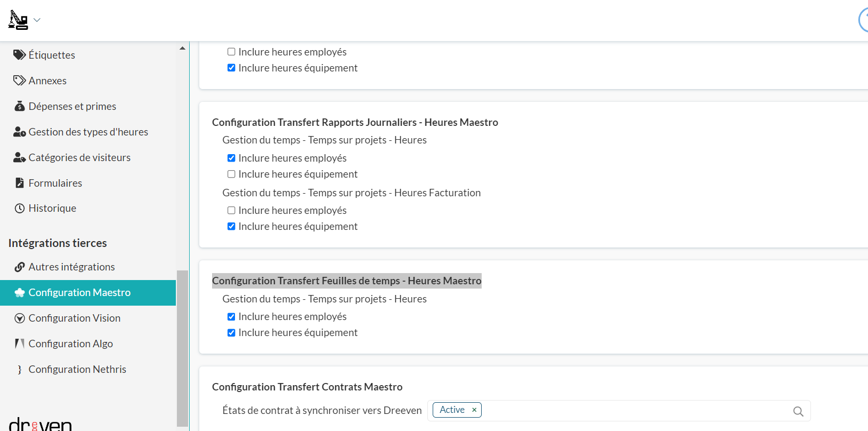868x431 pixels.
Task: Click the contract states multi-select input
Action: pyautogui.click(x=619, y=411)
